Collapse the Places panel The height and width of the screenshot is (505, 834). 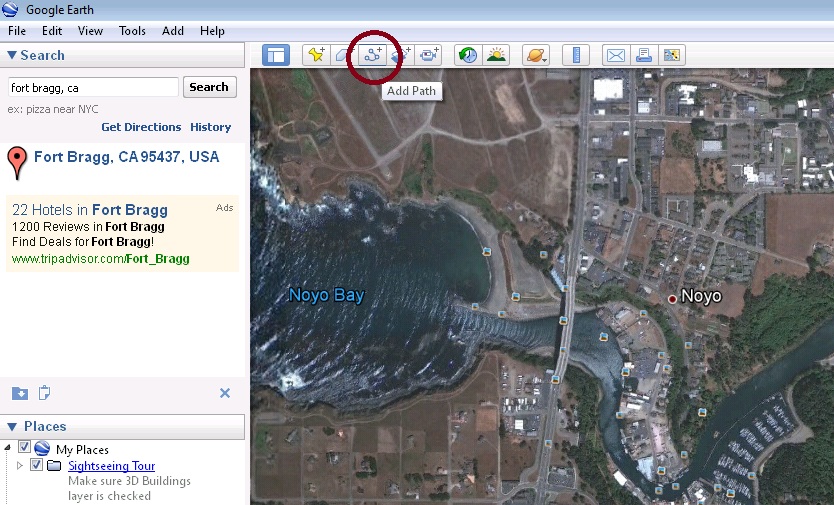coord(12,427)
